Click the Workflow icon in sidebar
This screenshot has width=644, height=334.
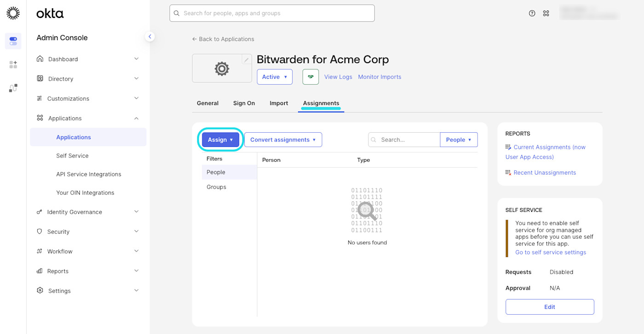(39, 252)
